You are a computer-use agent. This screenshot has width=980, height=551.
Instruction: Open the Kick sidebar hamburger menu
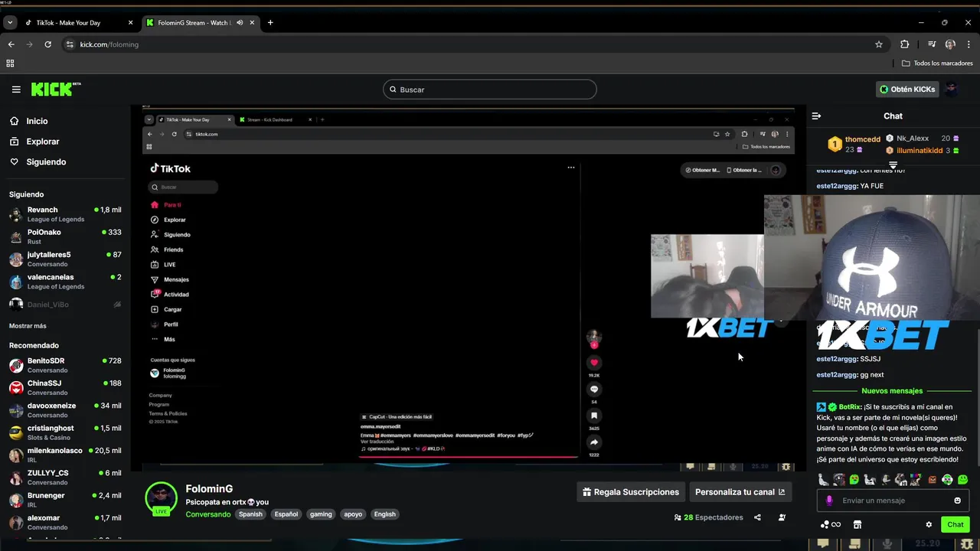pos(16,90)
